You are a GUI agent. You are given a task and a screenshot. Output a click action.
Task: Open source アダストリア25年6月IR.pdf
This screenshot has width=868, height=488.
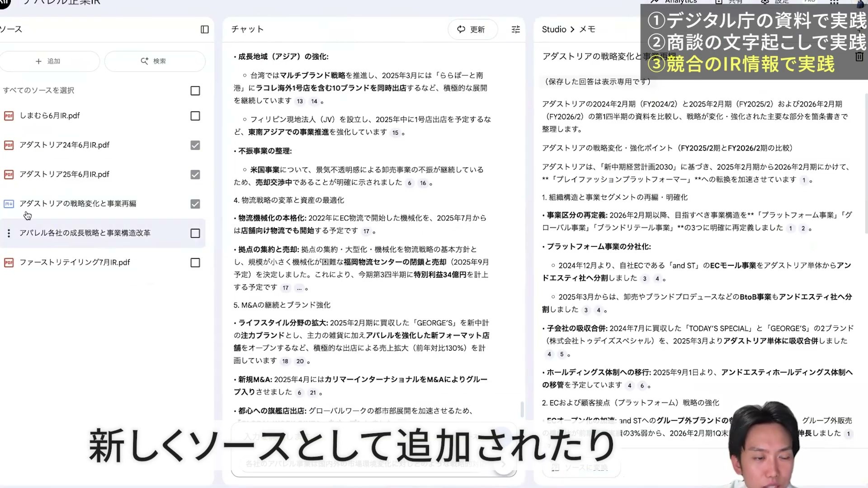[65, 174]
